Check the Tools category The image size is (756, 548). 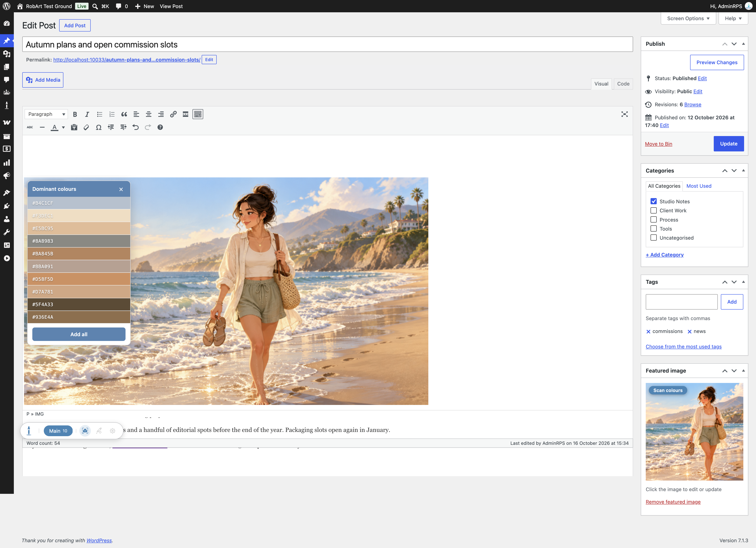coord(653,229)
